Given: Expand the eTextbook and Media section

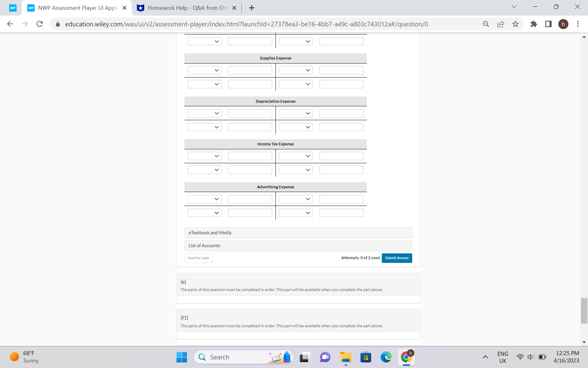Looking at the screenshot, I should pyautogui.click(x=298, y=232).
